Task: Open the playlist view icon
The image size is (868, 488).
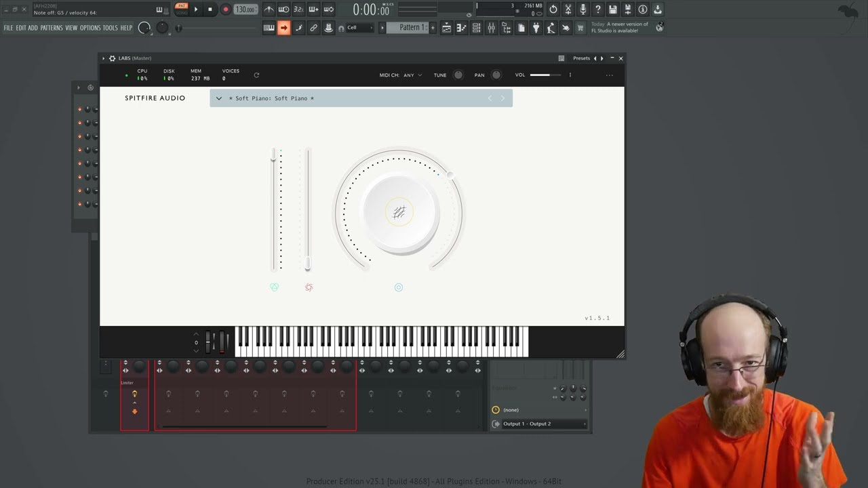Action: 446,28
